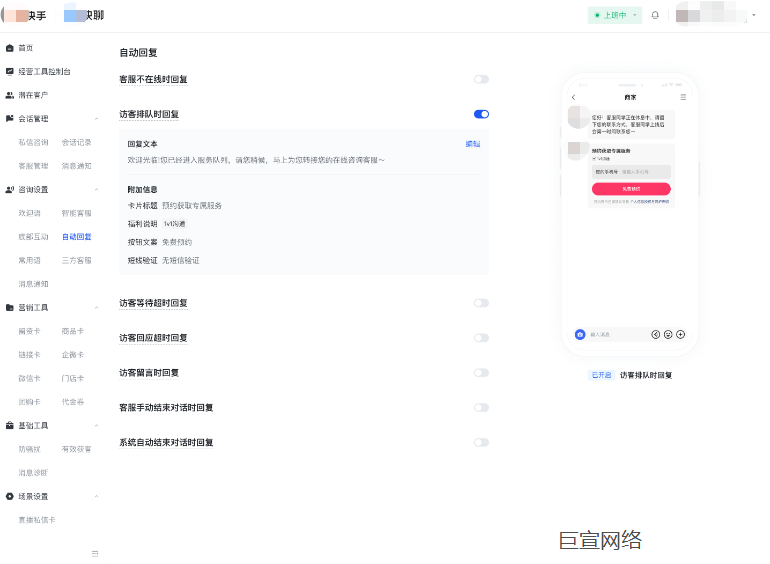Collapse the 咨询设置 section chevron
The image size is (770, 564).
pyautogui.click(x=96, y=189)
